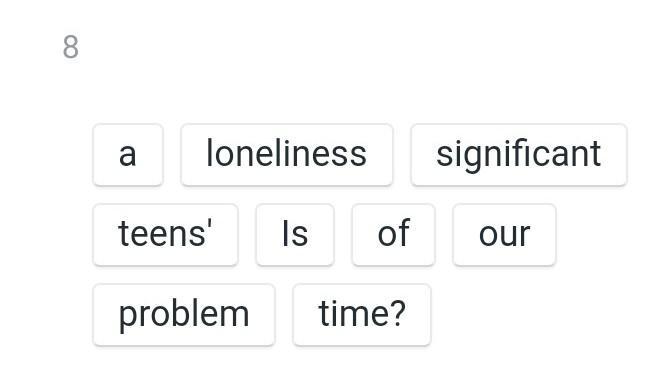Viewport: 671px width, 387px height.
Task: Choose the single-letter article tile
Action: pos(128,155)
